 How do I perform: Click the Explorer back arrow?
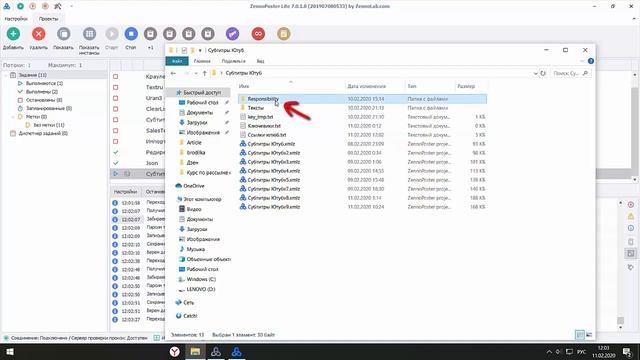click(173, 73)
